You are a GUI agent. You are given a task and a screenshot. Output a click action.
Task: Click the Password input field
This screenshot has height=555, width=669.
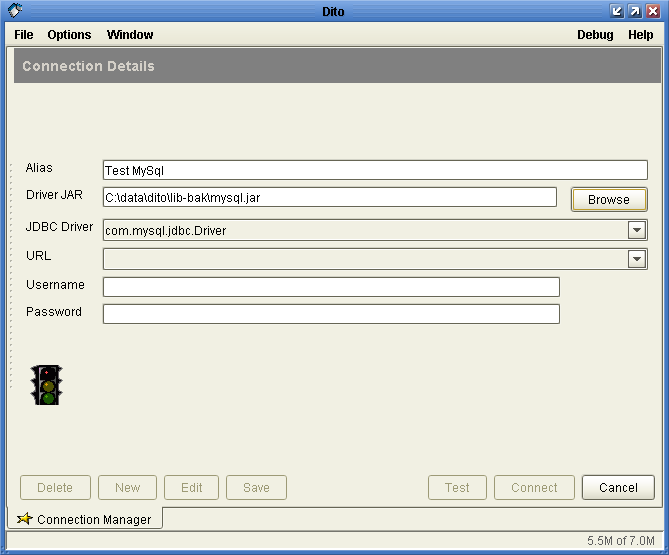tap(331, 314)
